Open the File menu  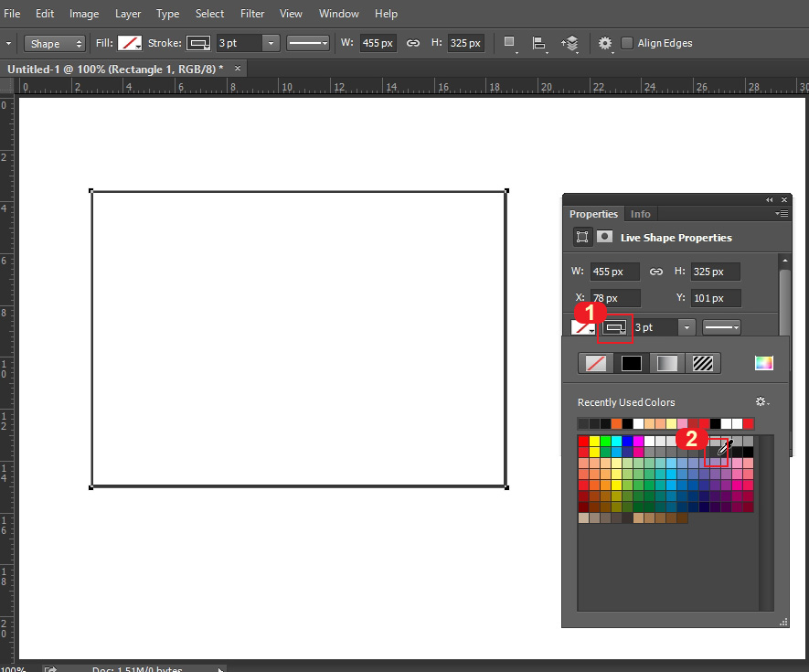tap(12, 14)
